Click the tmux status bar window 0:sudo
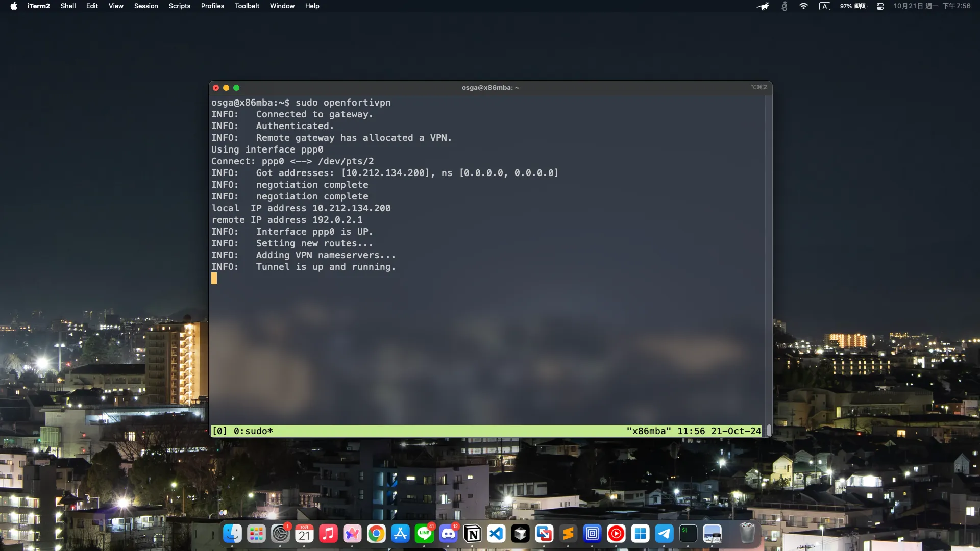980x551 pixels. 253,431
